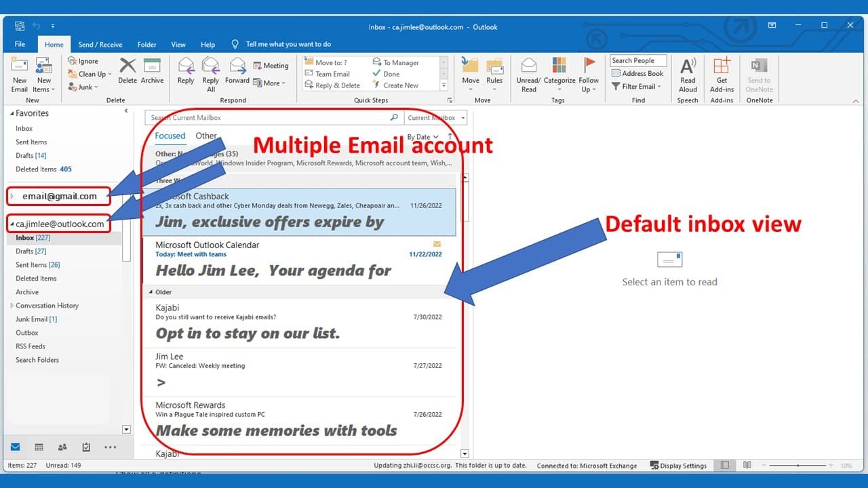This screenshot has height=488, width=868.
Task: Open Sent Items under Favorites
Action: [31, 142]
